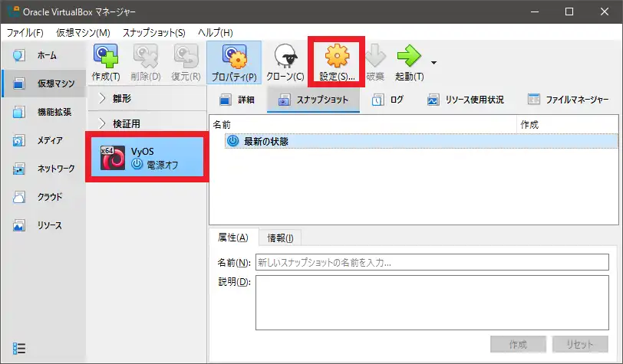Open the 仮想マシン(M) menu
The height and width of the screenshot is (364, 623).
tap(83, 32)
